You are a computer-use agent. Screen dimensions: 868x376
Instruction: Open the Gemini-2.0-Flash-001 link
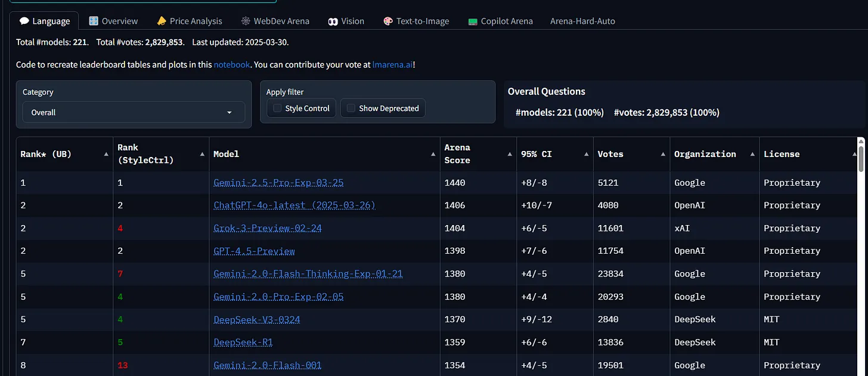click(268, 365)
